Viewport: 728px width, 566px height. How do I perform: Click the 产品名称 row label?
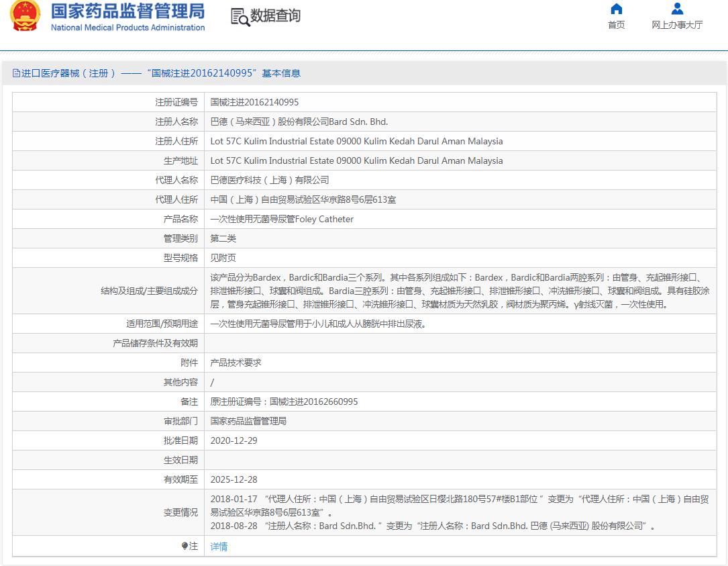[180, 220]
